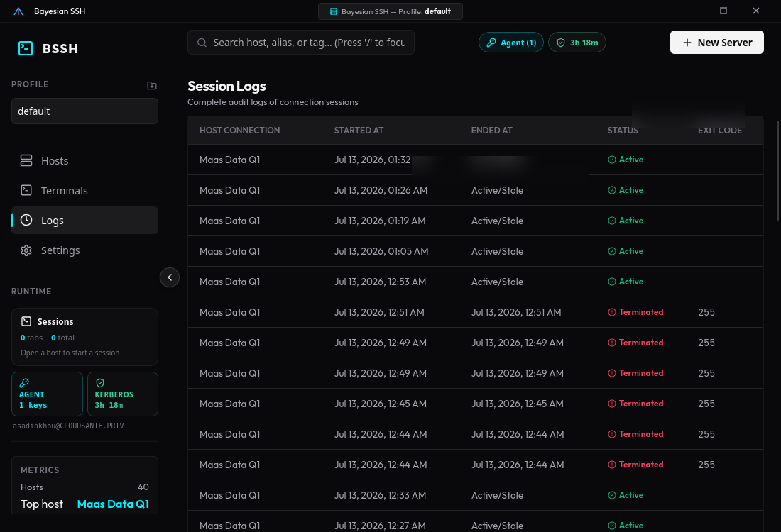781x532 pixels.
Task: Select the session row started 01:26 AM
Action: click(x=475, y=190)
